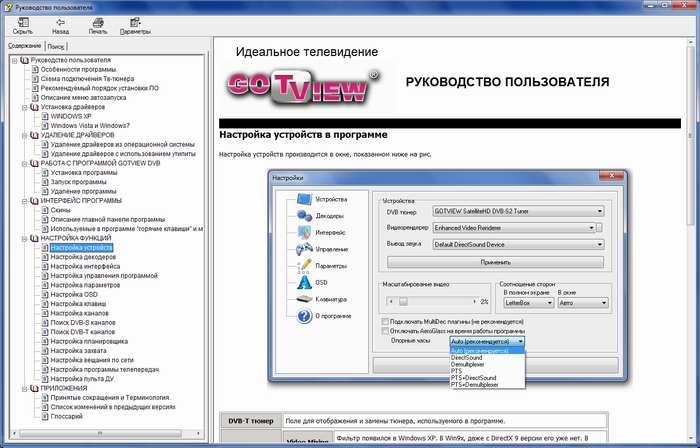The width and height of the screenshot is (700, 448).
Task: Collapse РАБОТА С ПРОГРАММОЙ GOTVIEW DVB node
Action: 25,163
